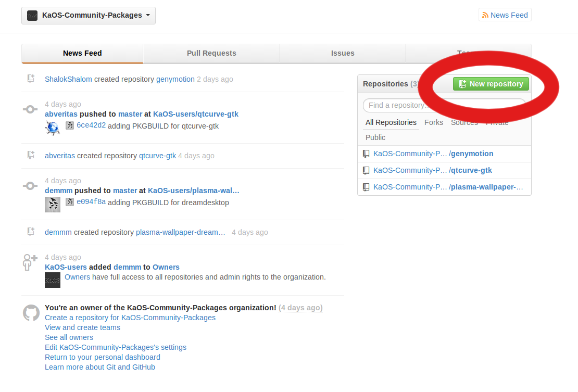578x392 pixels.
Task: Click push commit icon beside demmm push
Action: coord(30,186)
